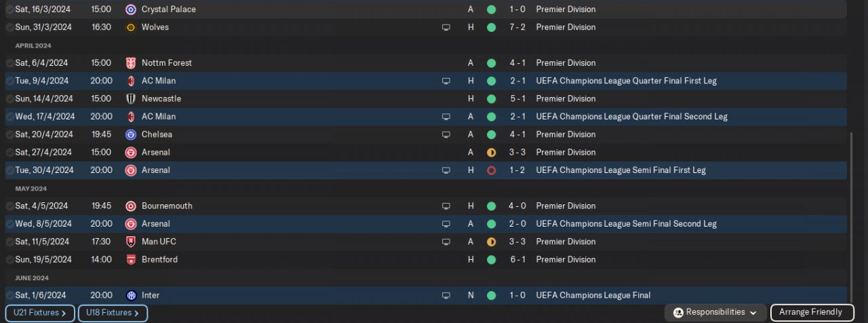
Task: Click the red loss indicator for Arsenal
Action: [x=491, y=170]
